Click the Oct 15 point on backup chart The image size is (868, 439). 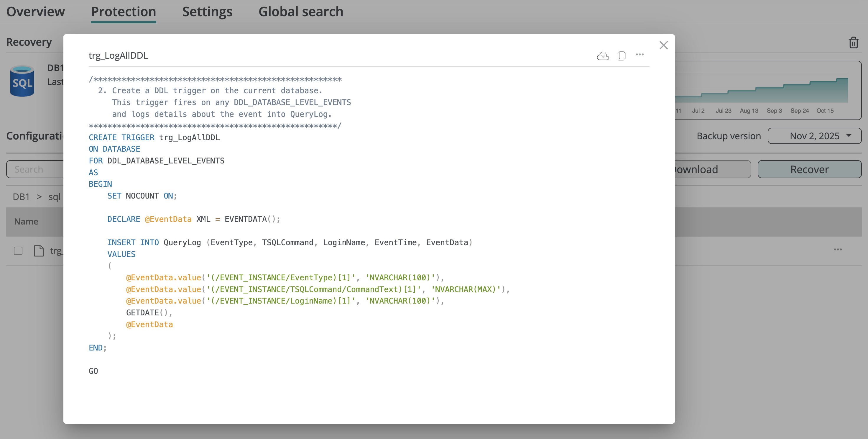pos(825,111)
